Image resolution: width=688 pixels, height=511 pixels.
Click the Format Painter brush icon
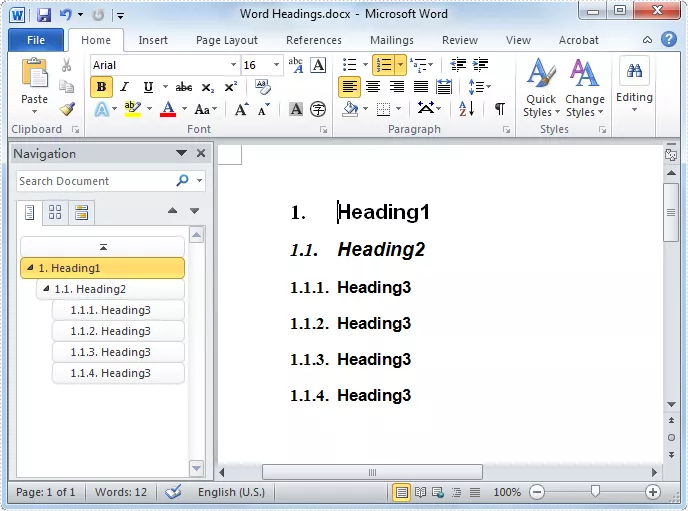coord(67,109)
